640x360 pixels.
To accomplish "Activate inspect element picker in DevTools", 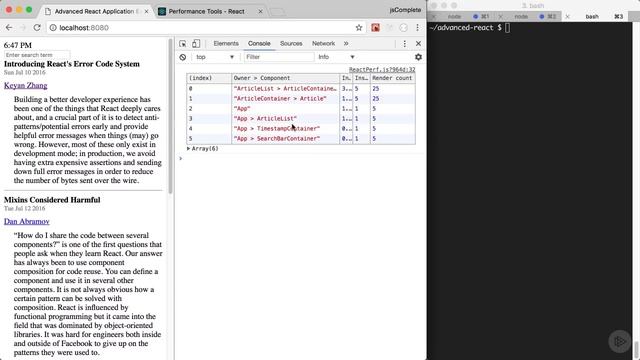I will coord(183,44).
